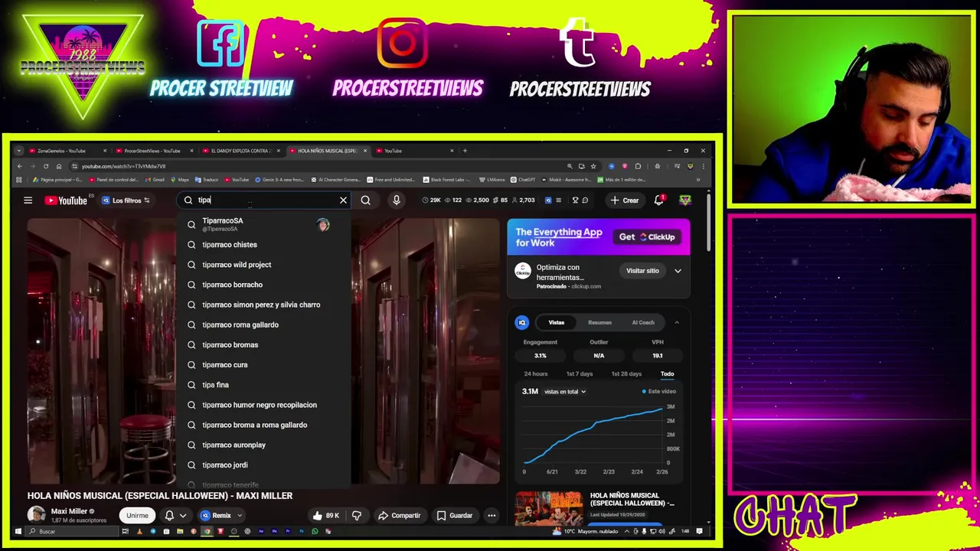Click the vidIQ logo in stats panel
The width and height of the screenshot is (980, 551).
[x=522, y=323]
